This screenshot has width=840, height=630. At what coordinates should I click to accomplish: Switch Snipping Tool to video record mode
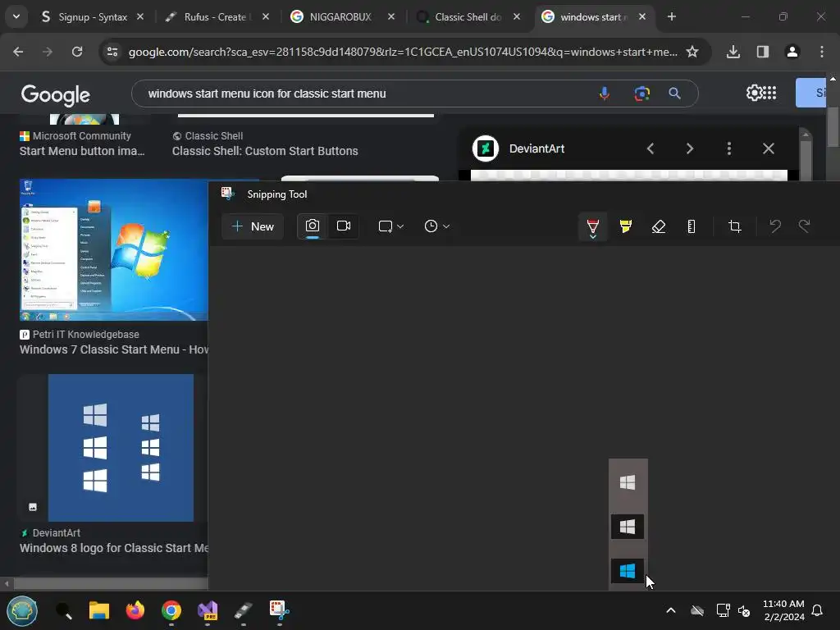pyautogui.click(x=344, y=226)
